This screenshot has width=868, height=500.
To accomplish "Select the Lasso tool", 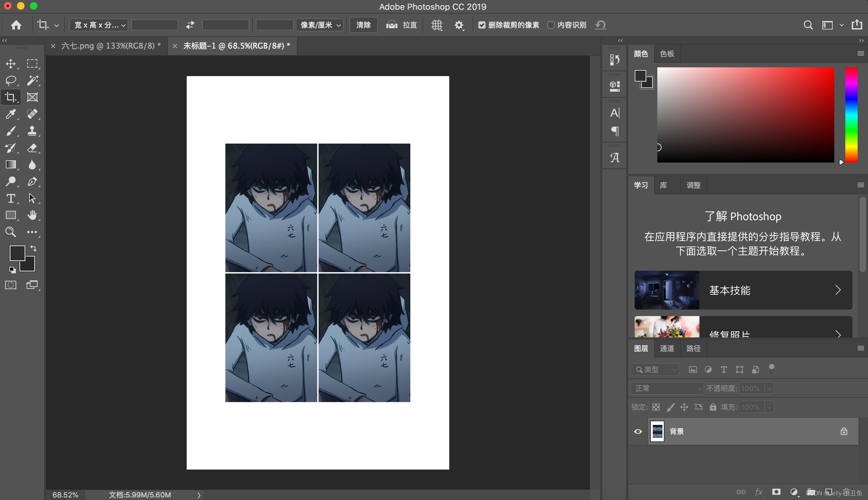I will (x=11, y=80).
